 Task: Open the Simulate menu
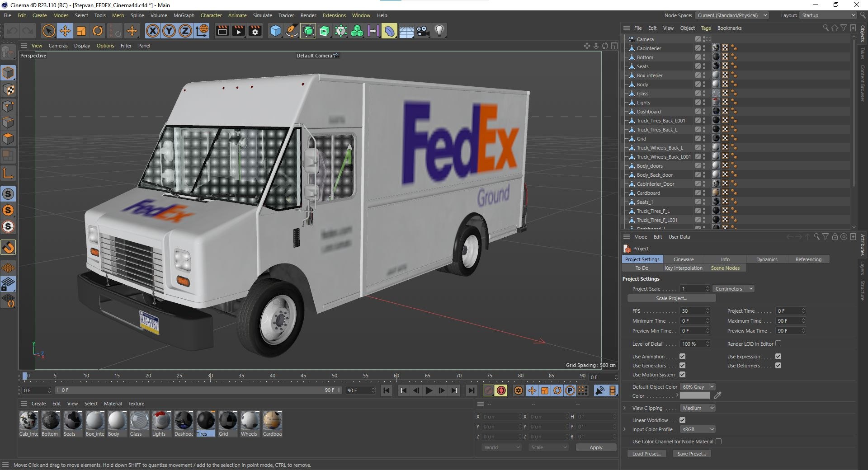262,15
